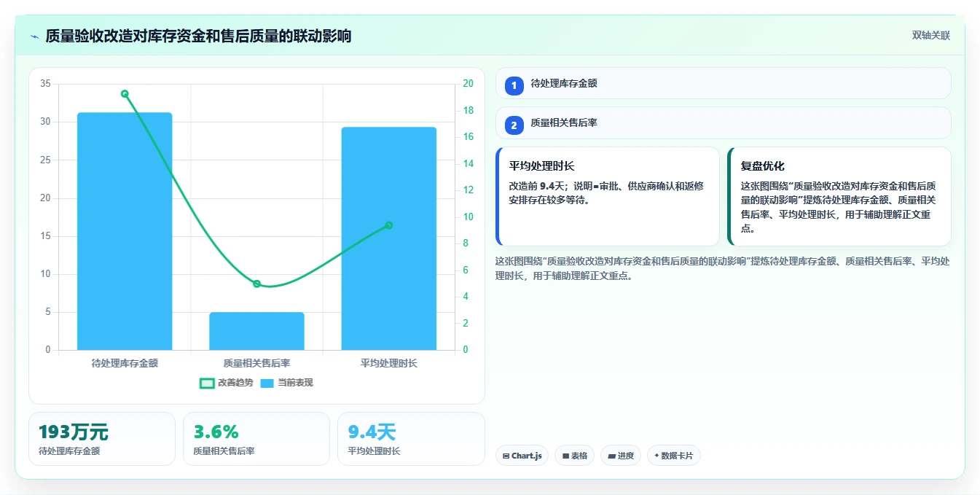Click the 改造前 9.4天 description text
Image resolution: width=980 pixels, height=495 pixels.
click(x=607, y=193)
